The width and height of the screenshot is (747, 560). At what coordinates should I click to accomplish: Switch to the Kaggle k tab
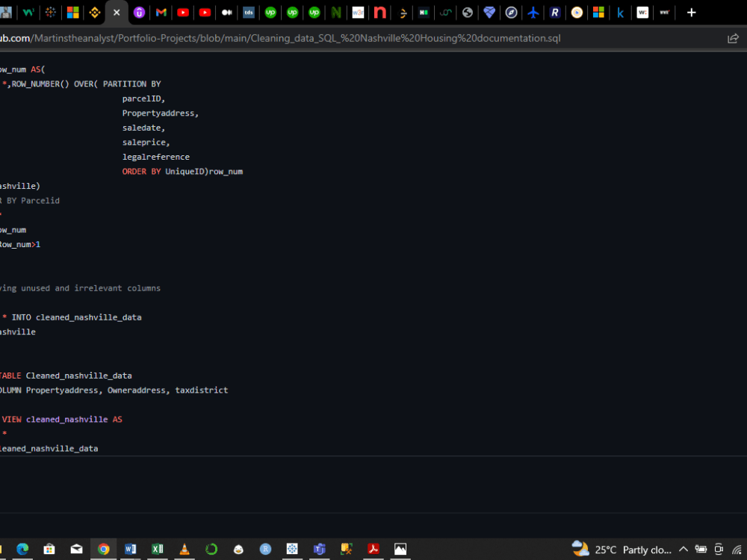620,13
